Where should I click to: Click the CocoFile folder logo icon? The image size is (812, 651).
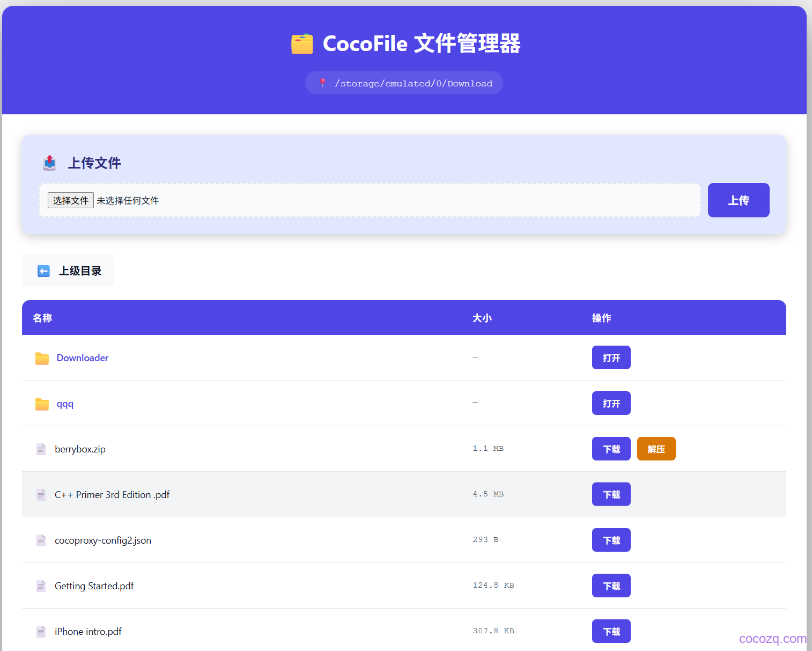pos(302,43)
